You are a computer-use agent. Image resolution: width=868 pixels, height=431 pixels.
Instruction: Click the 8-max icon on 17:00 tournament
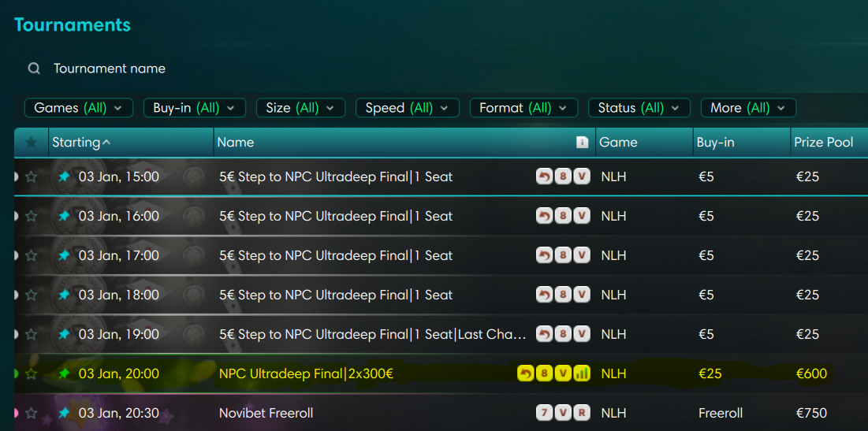[x=563, y=255]
